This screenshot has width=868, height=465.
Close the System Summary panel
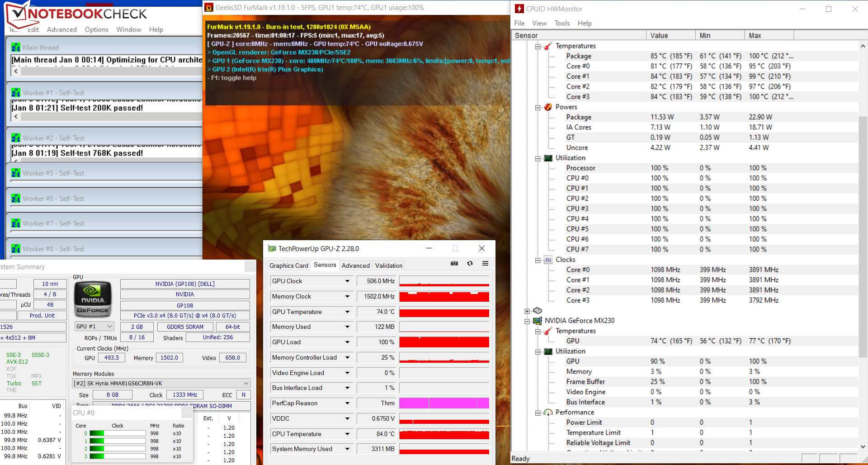[x=250, y=266]
